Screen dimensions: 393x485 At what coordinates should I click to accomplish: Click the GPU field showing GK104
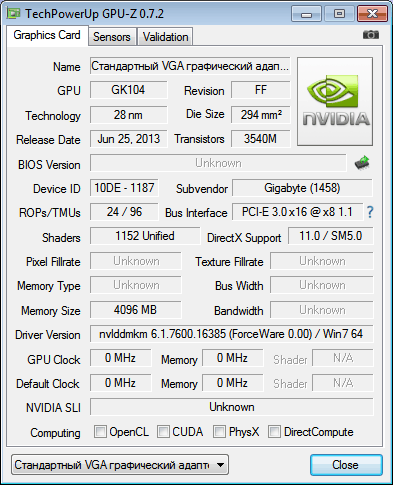(x=128, y=90)
